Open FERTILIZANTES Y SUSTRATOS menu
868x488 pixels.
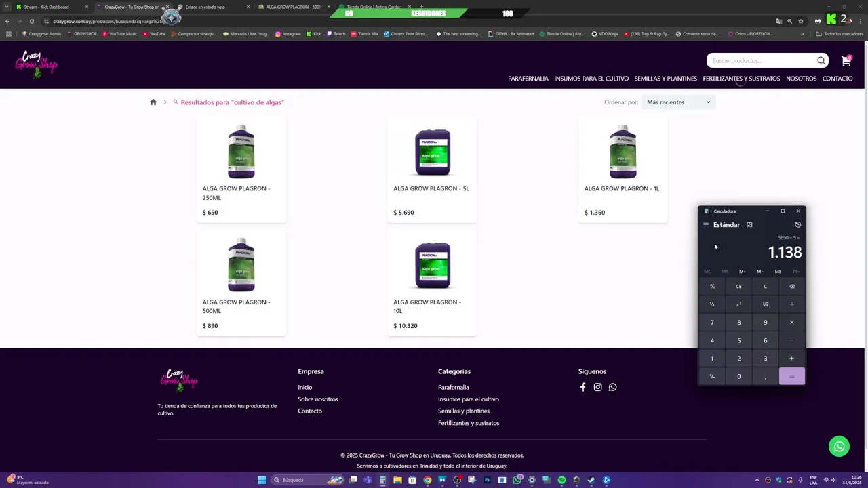point(741,79)
